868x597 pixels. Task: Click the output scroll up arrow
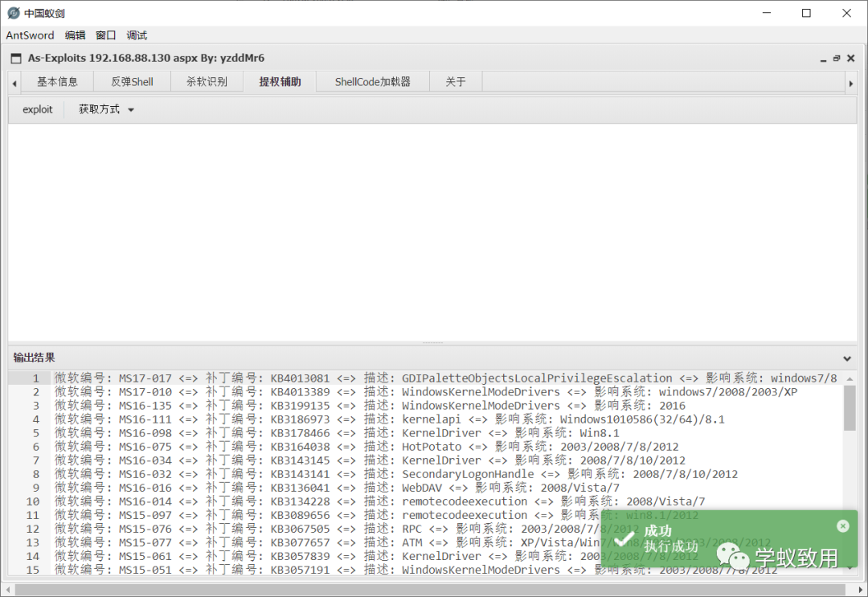coord(850,379)
